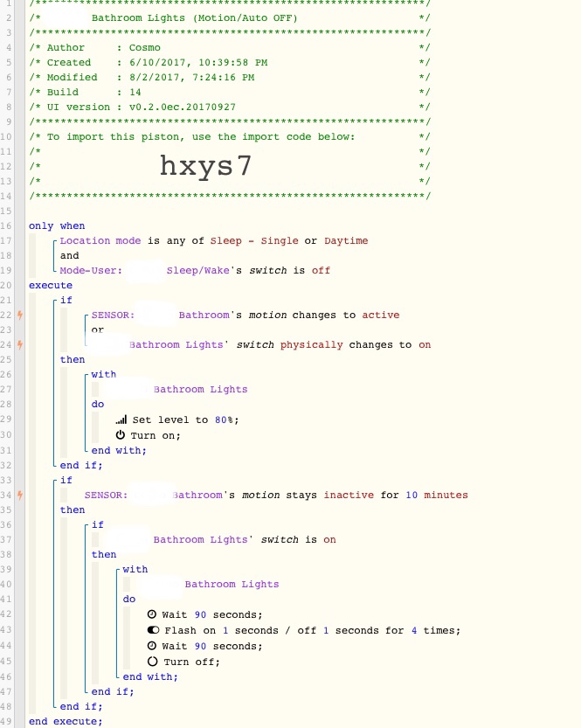Click the signal bars icon beside Set level
The width and height of the screenshot is (581, 728).
click(121, 419)
